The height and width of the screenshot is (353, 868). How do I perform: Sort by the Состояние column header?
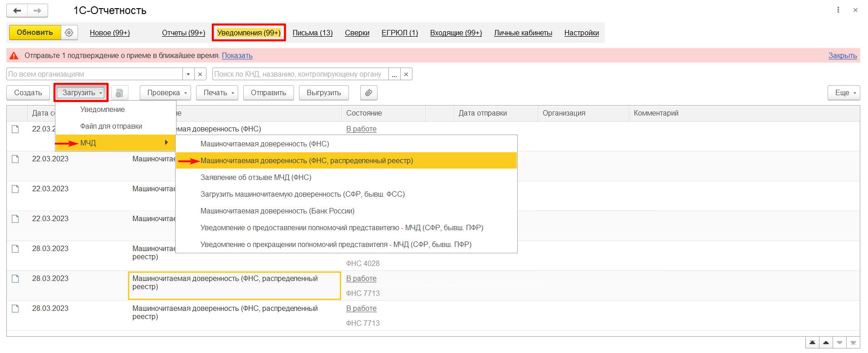[383, 113]
